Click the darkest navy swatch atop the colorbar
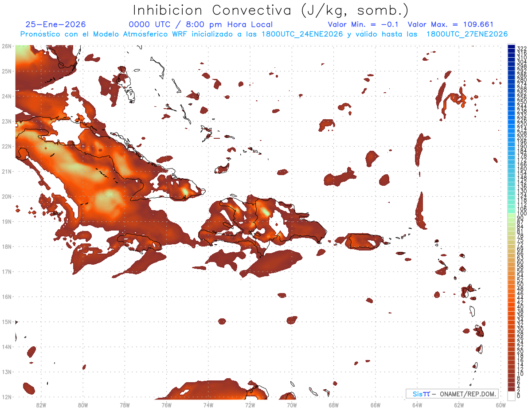 pos(512,47)
